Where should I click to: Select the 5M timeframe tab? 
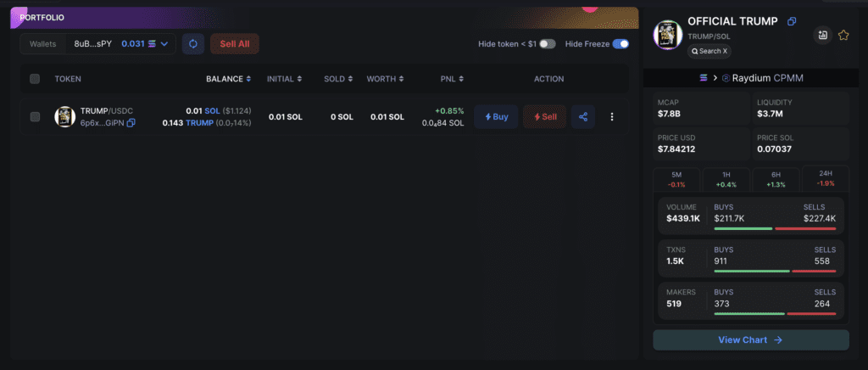pyautogui.click(x=676, y=179)
